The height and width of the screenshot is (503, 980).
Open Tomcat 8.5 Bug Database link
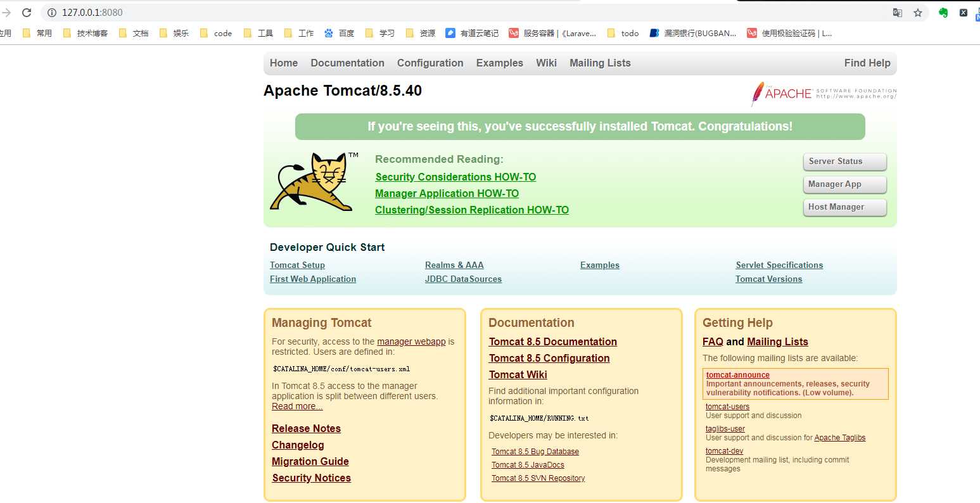pyautogui.click(x=535, y=452)
